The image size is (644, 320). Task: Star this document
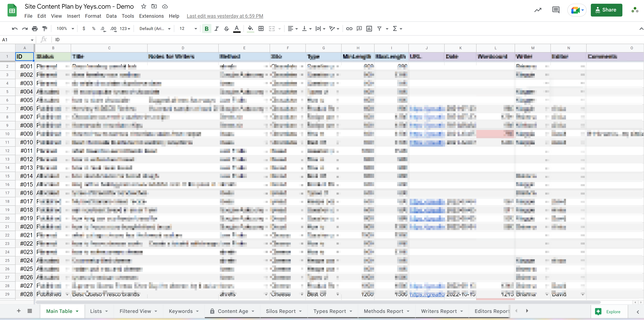pyautogui.click(x=144, y=6)
